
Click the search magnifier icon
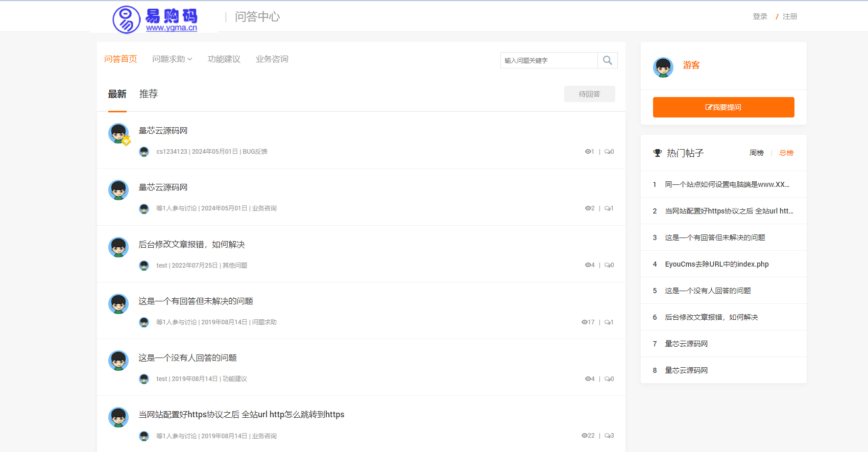click(607, 60)
